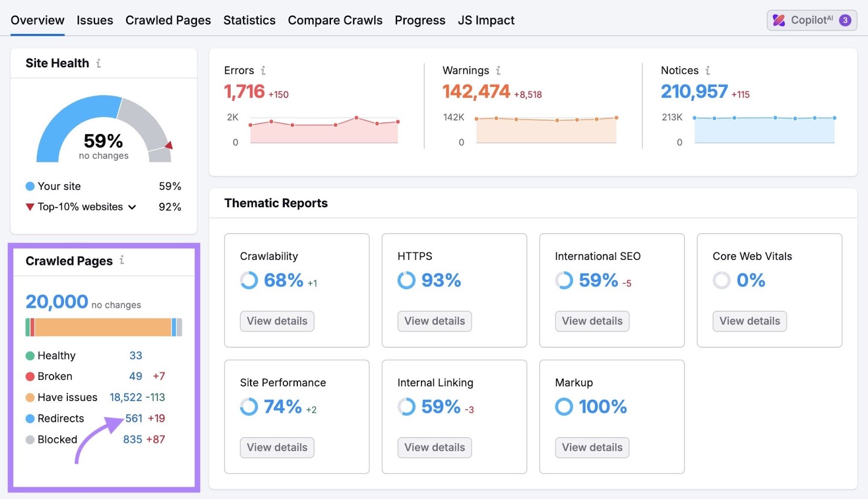View details for Crawlability report
The height and width of the screenshot is (499, 868).
[x=277, y=321]
